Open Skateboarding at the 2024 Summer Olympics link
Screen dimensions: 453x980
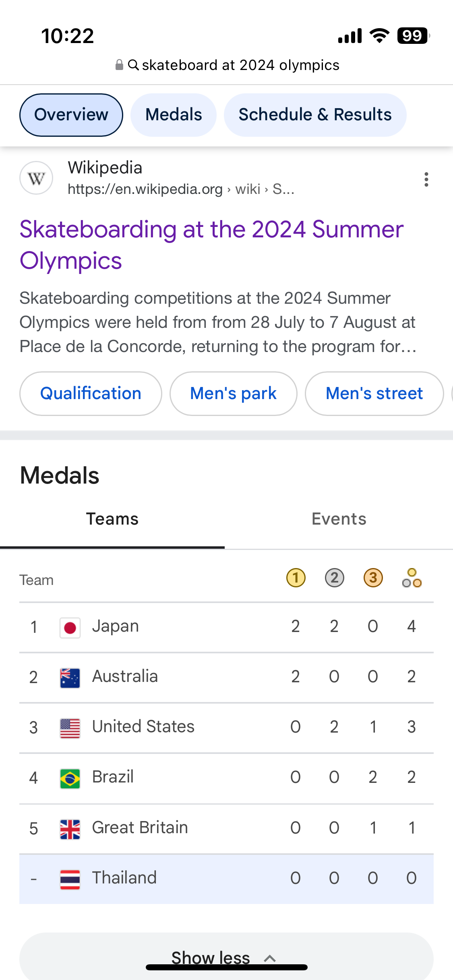[x=211, y=245]
